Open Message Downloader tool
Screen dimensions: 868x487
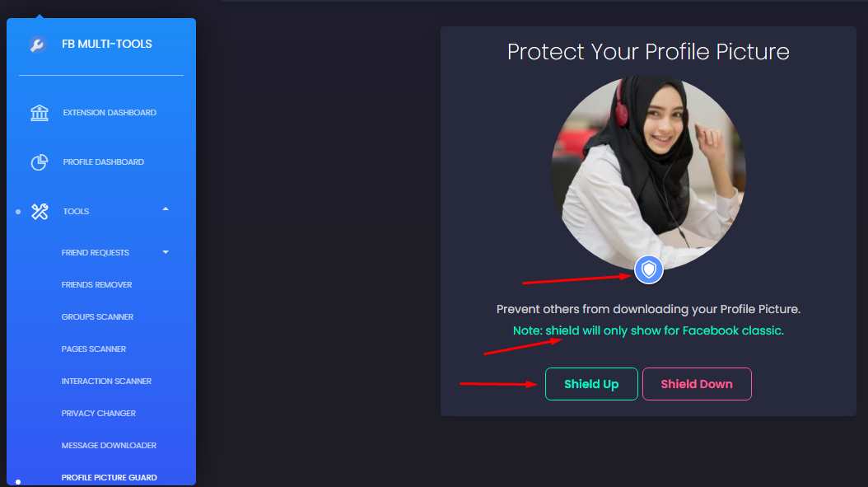click(109, 446)
